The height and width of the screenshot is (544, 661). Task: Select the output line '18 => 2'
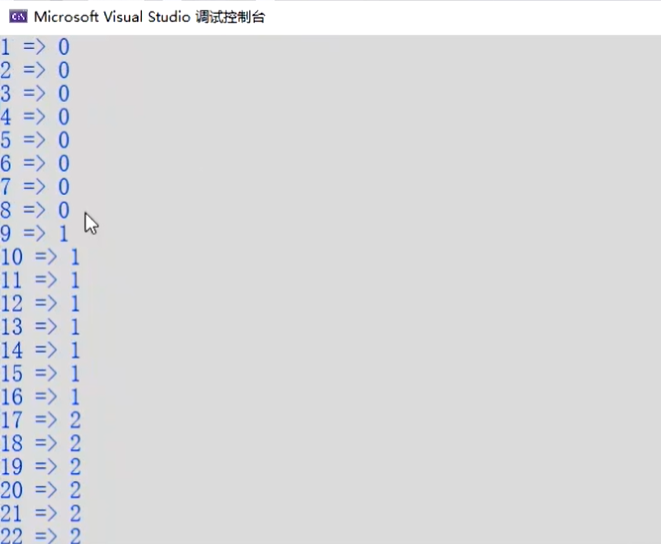click(x=40, y=444)
